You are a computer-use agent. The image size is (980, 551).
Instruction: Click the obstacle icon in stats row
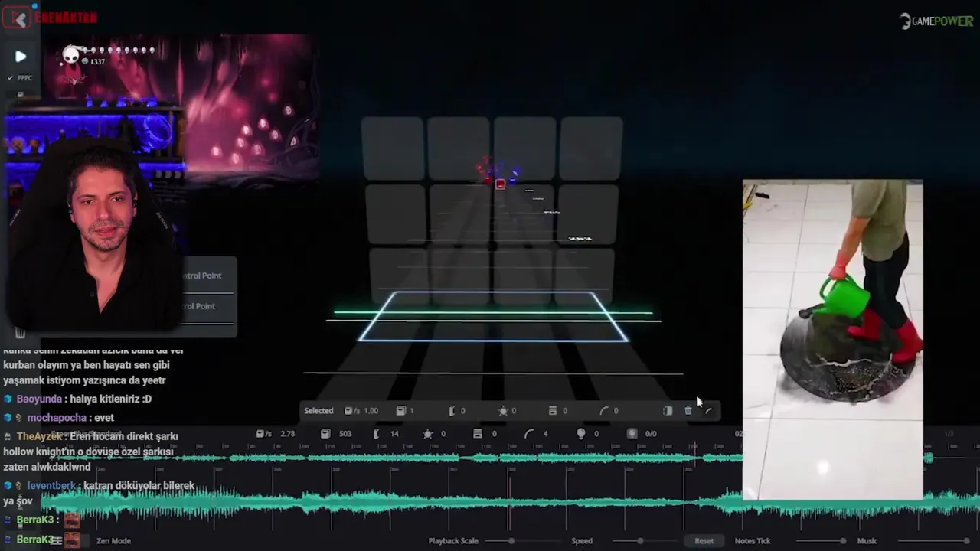478,434
